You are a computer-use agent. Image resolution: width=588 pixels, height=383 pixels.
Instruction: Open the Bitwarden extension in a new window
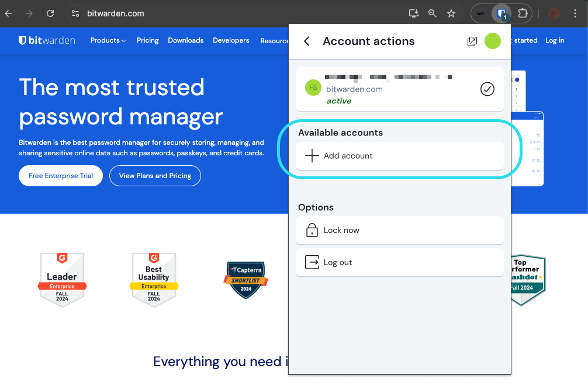tap(472, 41)
